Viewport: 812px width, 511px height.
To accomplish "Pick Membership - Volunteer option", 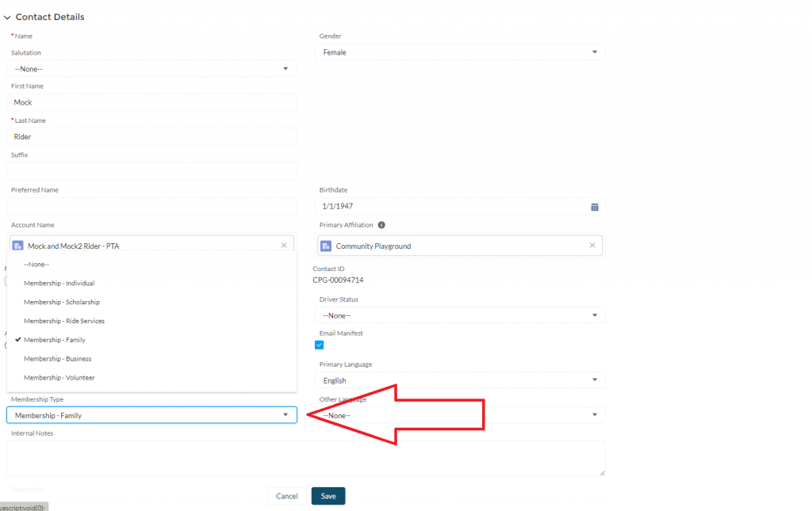I will pos(59,378).
